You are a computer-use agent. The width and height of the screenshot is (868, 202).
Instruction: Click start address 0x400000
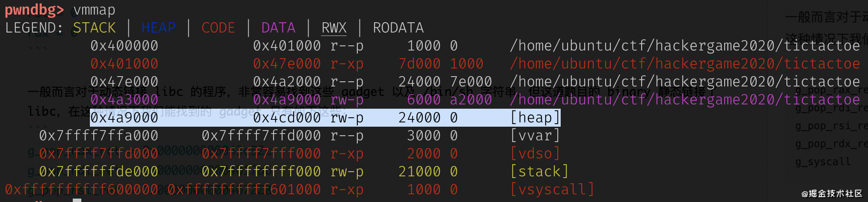pyautogui.click(x=124, y=46)
